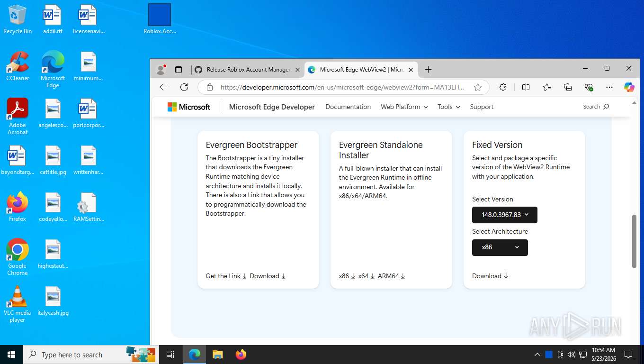Image resolution: width=644 pixels, height=364 pixels.
Task: Open the volume speaker tray icon
Action: (571, 355)
